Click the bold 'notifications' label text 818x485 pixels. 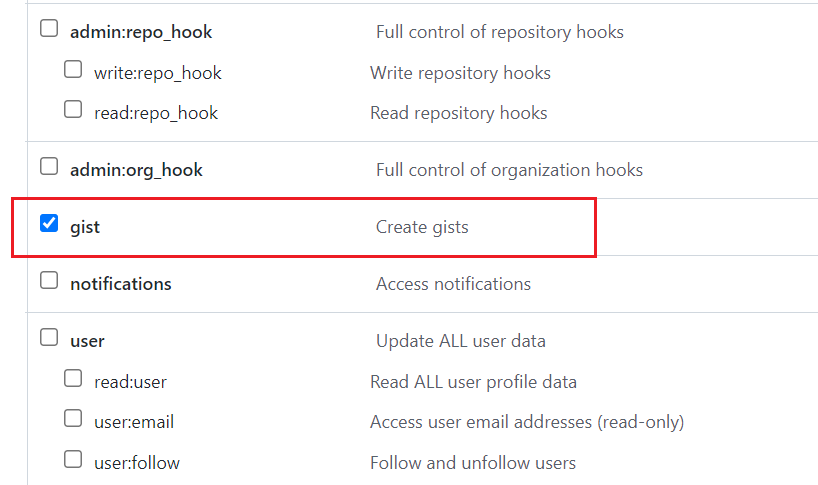coord(121,284)
